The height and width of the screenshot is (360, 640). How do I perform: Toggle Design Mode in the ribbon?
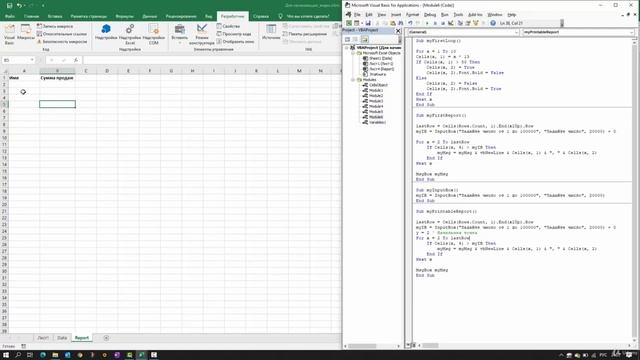[202, 34]
